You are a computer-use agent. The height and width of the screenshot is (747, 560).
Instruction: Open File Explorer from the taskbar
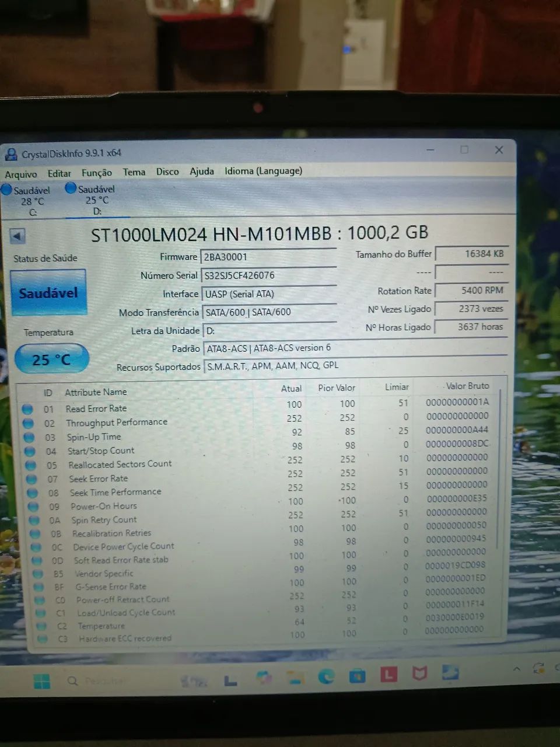(x=295, y=678)
